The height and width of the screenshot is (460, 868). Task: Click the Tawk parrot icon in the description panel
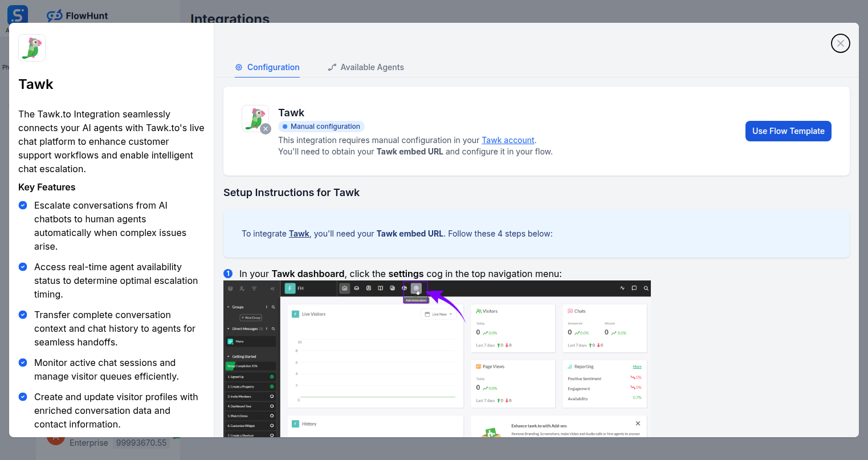pos(31,48)
